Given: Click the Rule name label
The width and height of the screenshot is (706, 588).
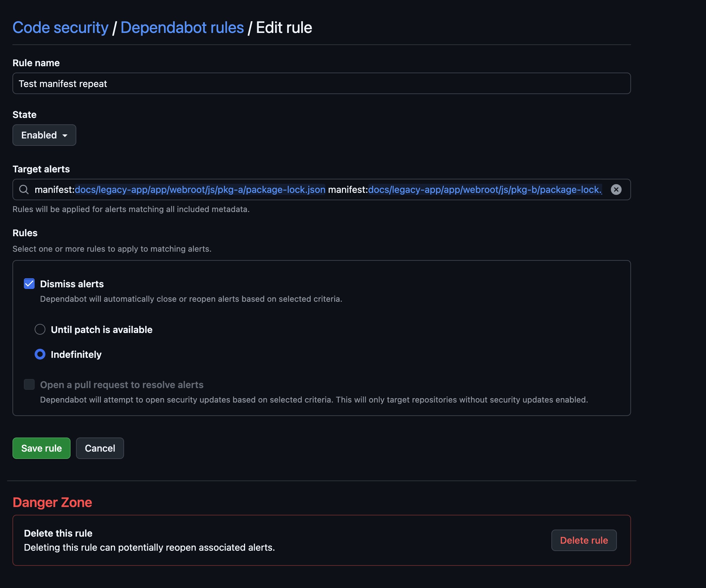Looking at the screenshot, I should [36, 63].
